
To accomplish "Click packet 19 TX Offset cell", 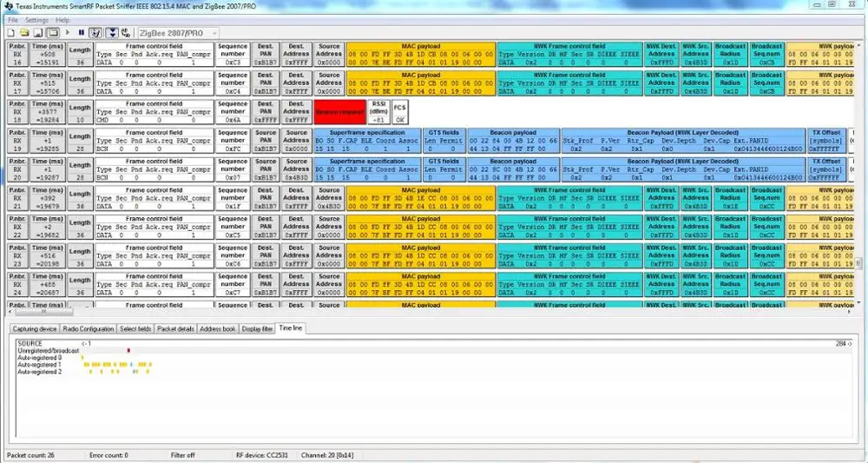I will pyautogui.click(x=826, y=142).
